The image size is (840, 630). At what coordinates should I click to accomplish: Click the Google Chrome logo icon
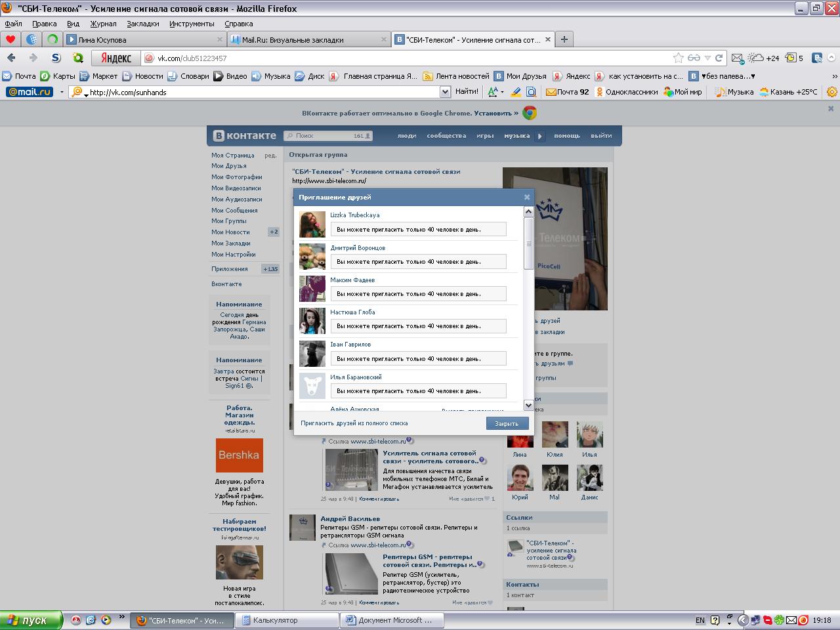pyautogui.click(x=530, y=113)
